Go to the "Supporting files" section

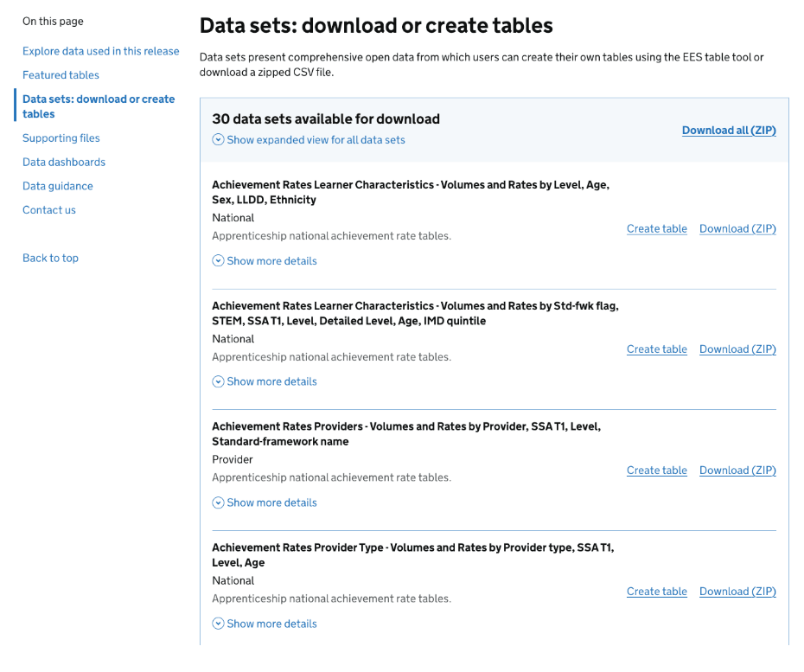click(x=61, y=138)
